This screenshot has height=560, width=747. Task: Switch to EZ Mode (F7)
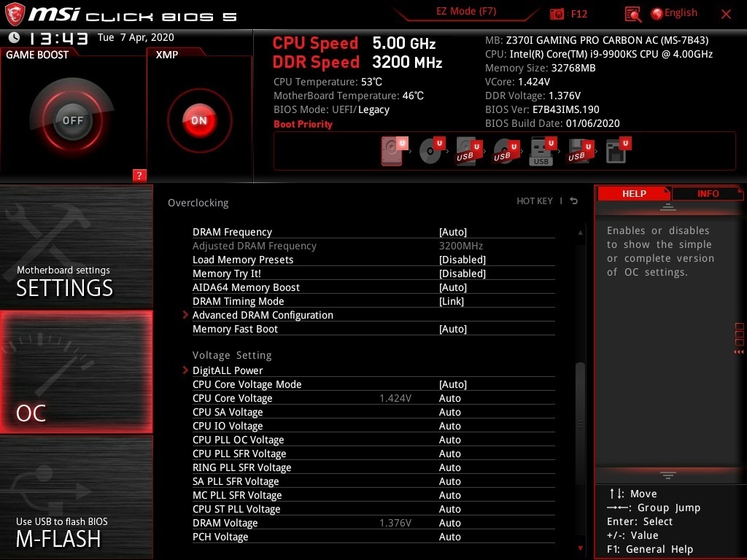click(466, 12)
